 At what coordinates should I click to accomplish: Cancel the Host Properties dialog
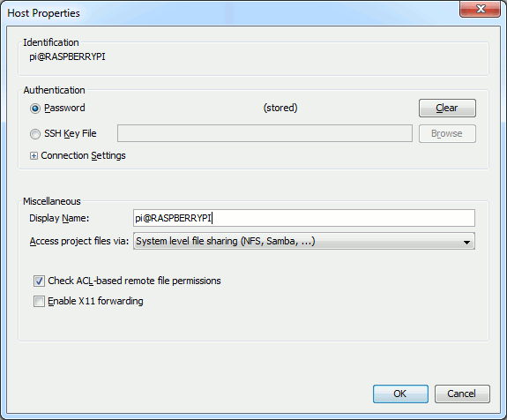point(462,394)
